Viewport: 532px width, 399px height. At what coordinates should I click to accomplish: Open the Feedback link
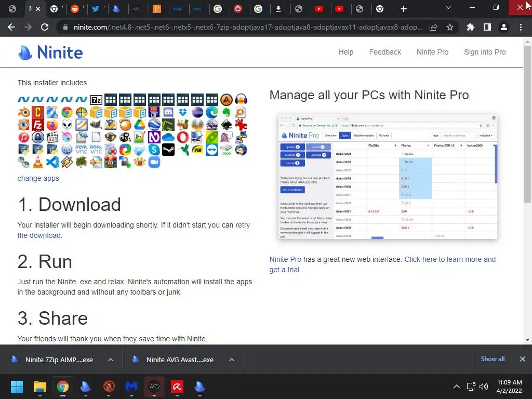pos(385,52)
